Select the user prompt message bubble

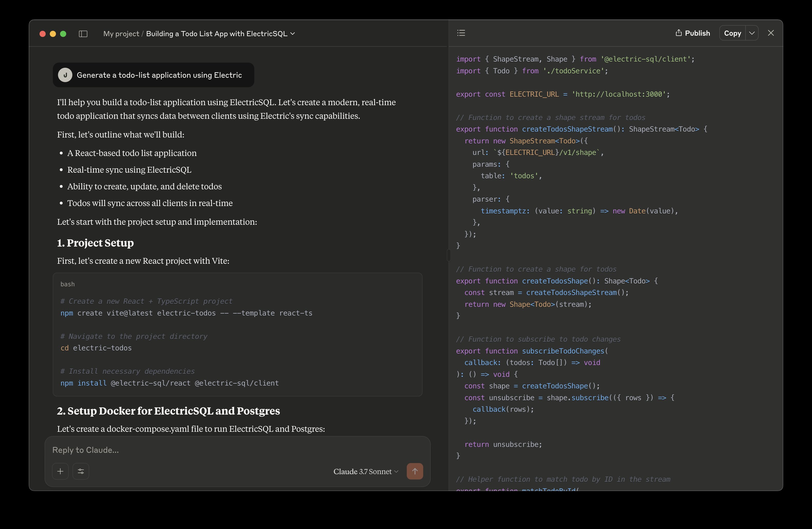tap(159, 75)
